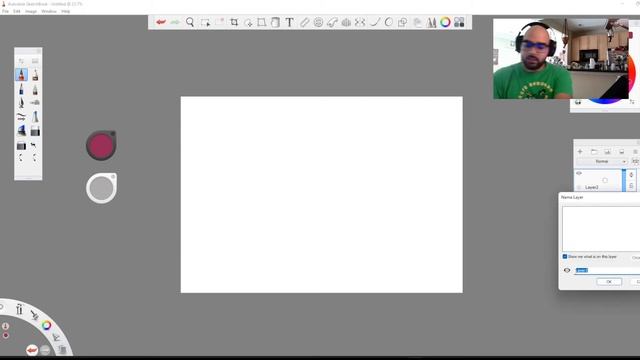Enable the Ellipse guide

click(318, 22)
